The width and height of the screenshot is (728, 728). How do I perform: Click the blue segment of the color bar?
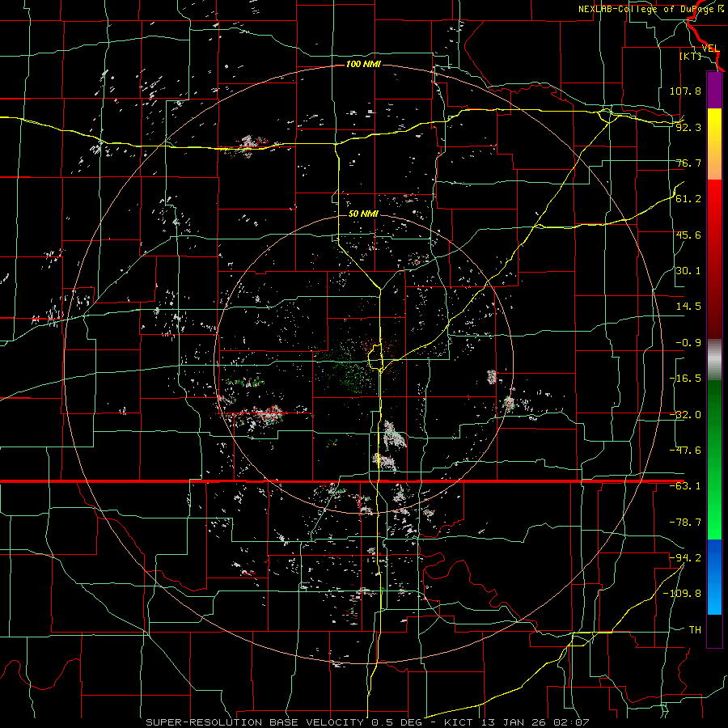tap(714, 577)
